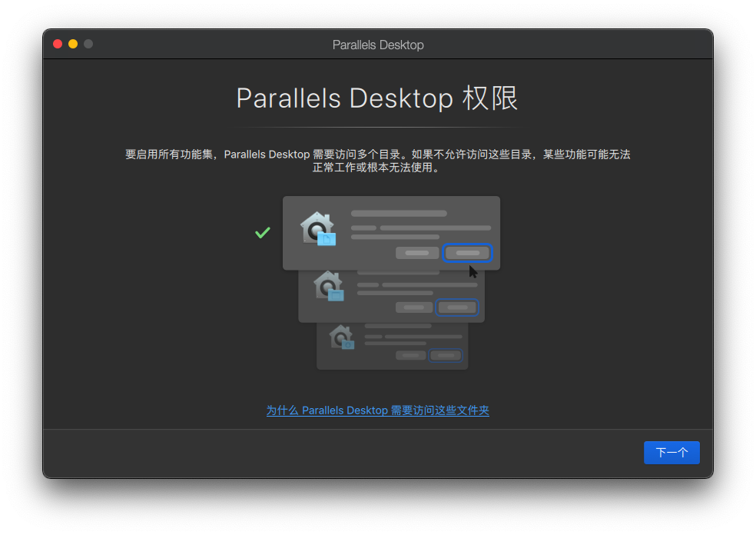Click the Parallels Desktop 权限 heading
Image resolution: width=756 pixels, height=535 pixels.
377,98
